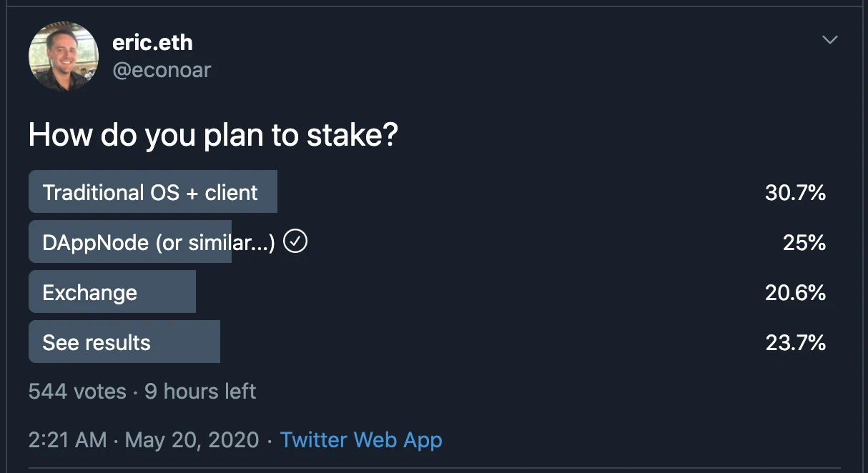
Task: Open the "2:21 AM" tweet time link
Action: (x=67, y=439)
